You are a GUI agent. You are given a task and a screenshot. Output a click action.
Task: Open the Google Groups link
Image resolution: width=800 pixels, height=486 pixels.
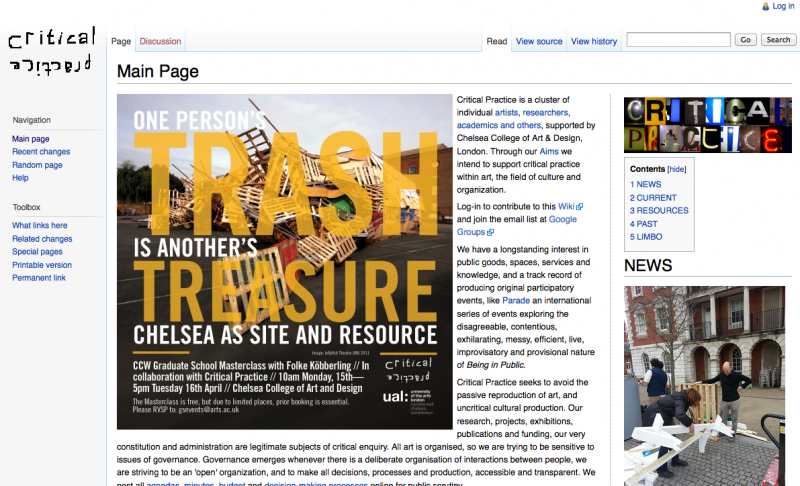pyautogui.click(x=517, y=225)
